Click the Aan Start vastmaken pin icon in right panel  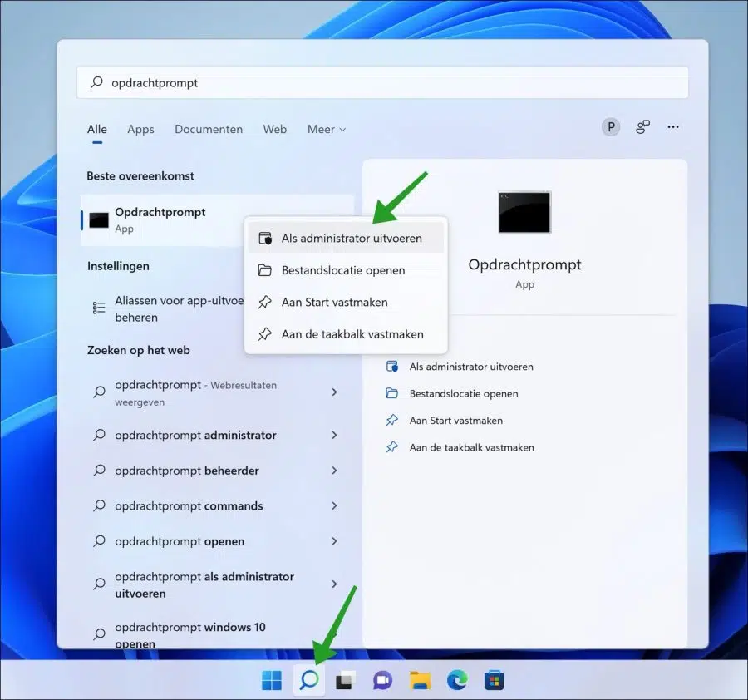(x=392, y=420)
